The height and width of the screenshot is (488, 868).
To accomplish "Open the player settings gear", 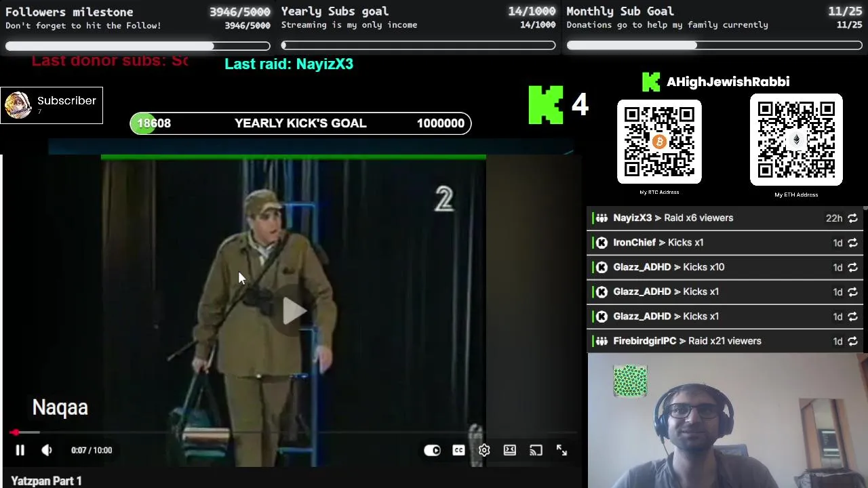I will click(484, 450).
